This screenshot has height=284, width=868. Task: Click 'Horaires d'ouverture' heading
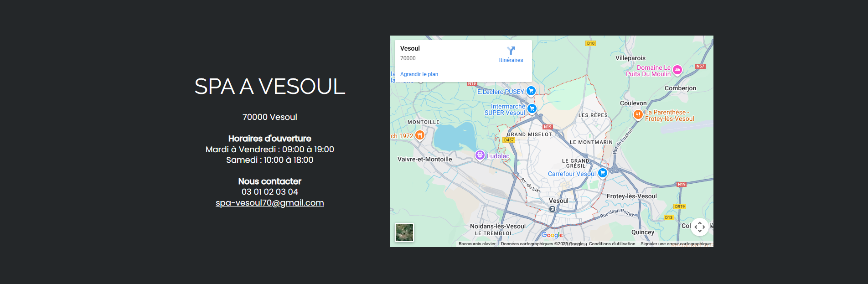[x=270, y=139]
